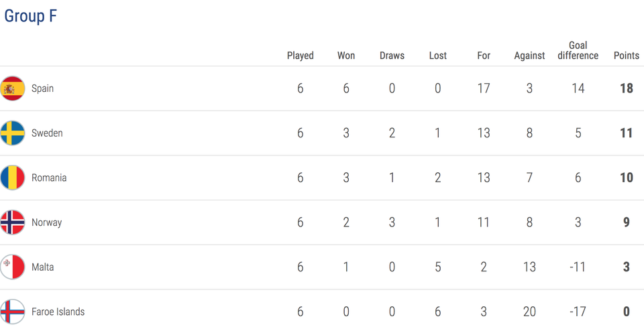Click the Against column header

tap(529, 56)
